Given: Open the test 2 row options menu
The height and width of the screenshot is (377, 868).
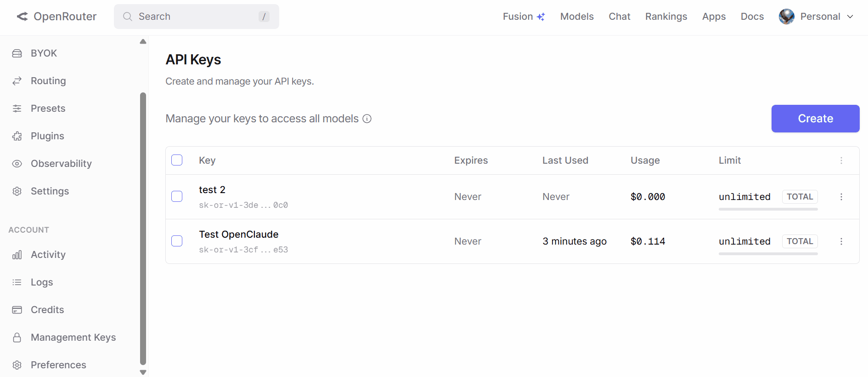Looking at the screenshot, I should tap(841, 197).
